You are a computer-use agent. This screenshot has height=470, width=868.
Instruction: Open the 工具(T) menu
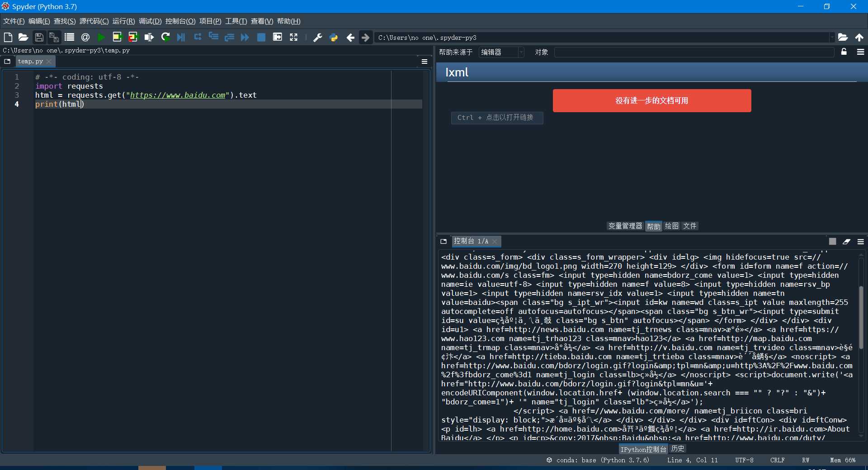point(236,21)
